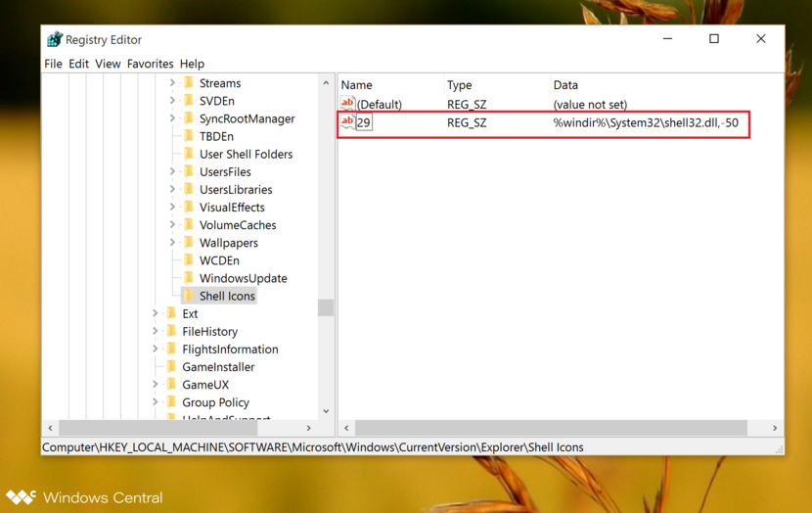Maximize the Registry Editor window

point(714,39)
